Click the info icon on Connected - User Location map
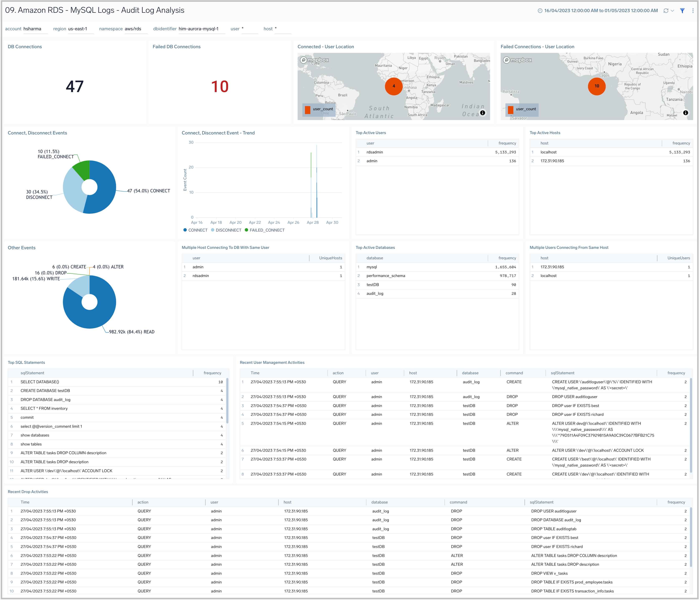Image resolution: width=700 pixels, height=600 pixels. pos(483,113)
